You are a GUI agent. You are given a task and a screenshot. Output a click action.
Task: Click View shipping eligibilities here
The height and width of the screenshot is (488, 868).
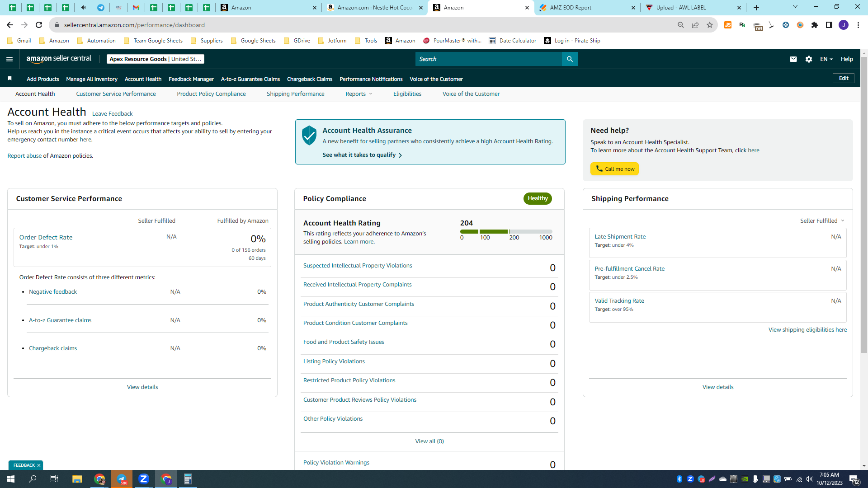click(x=807, y=330)
